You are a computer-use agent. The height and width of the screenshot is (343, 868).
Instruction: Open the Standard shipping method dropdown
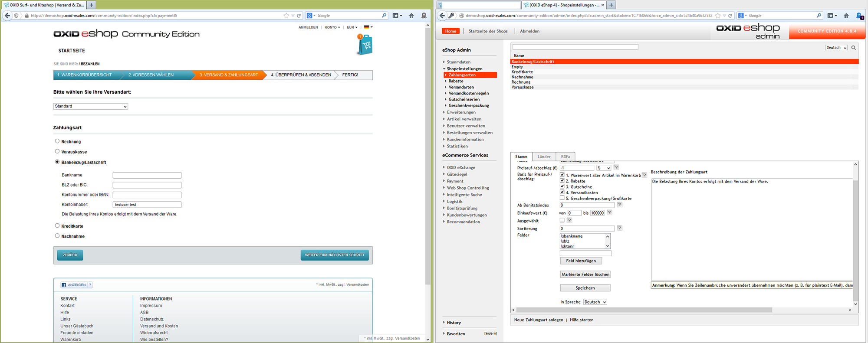(x=90, y=106)
